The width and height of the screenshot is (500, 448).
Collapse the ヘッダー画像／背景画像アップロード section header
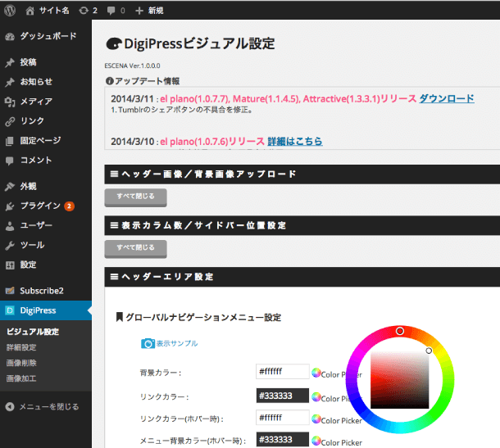[x=302, y=174]
